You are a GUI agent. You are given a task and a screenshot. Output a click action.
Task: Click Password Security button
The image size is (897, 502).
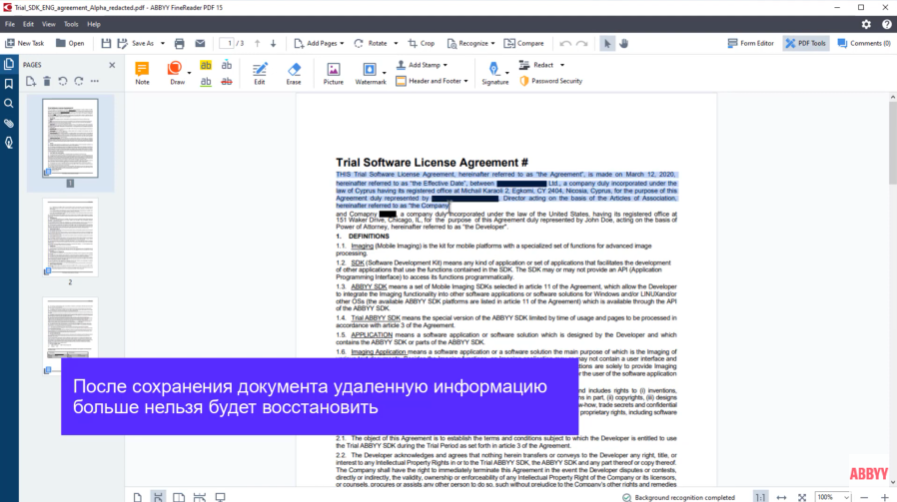(x=551, y=81)
